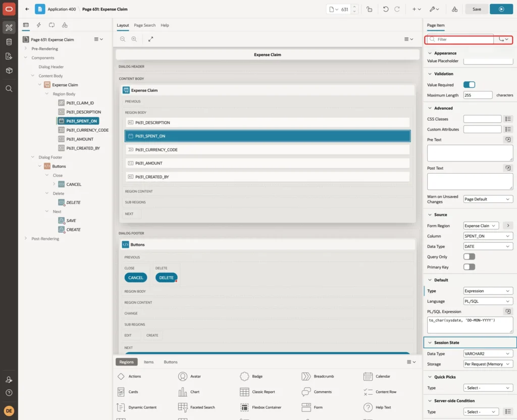Viewport: 517px width, 420px height.
Task: Enable the Query Only switch
Action: coord(469,256)
